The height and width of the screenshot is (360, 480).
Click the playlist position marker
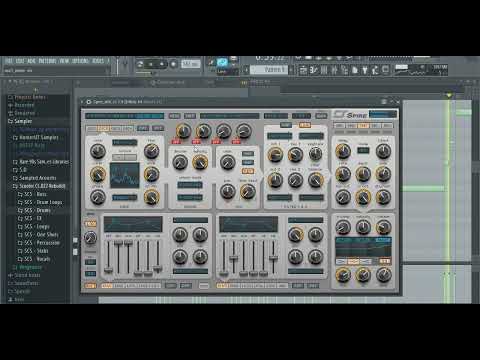(450, 96)
